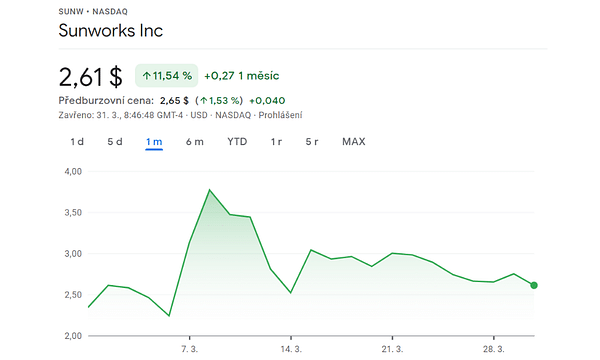Viewport: 600px width, 360px height.
Task: Open the Prohlášení disclaimer link
Action: point(280,115)
